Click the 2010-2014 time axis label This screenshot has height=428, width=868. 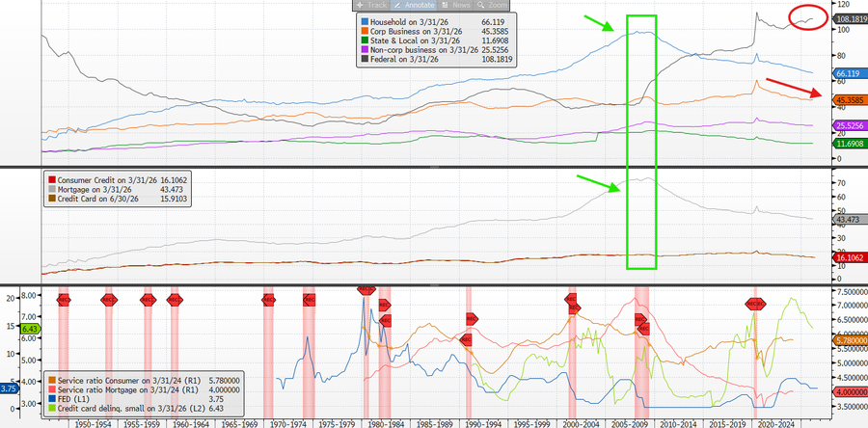tap(677, 423)
